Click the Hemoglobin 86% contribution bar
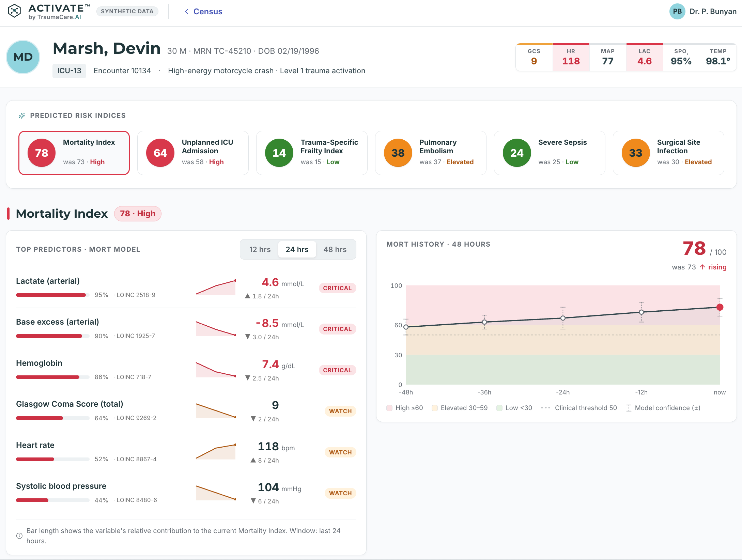 (53, 377)
